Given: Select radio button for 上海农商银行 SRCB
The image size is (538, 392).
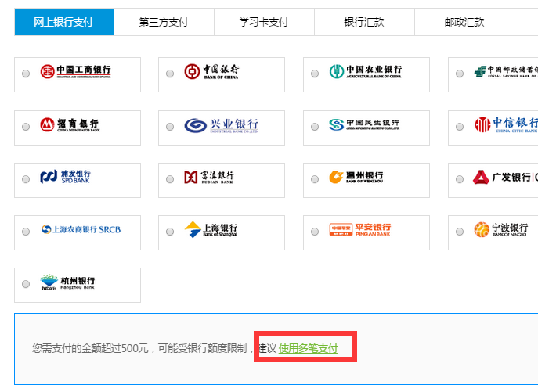Looking at the screenshot, I should click(26, 232).
